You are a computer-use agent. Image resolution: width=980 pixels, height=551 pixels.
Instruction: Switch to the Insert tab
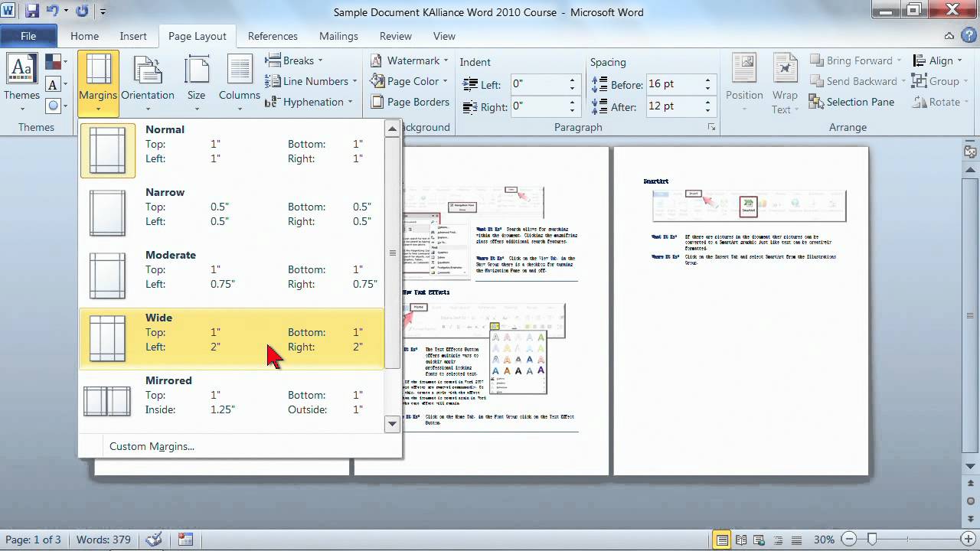pyautogui.click(x=133, y=36)
